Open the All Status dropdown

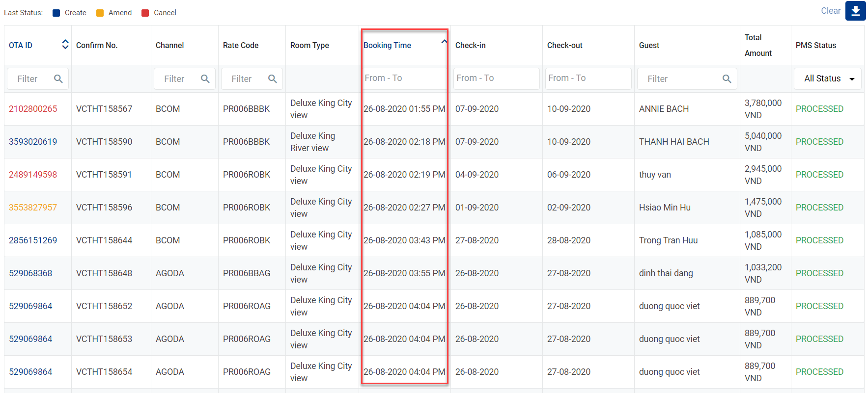pyautogui.click(x=828, y=79)
